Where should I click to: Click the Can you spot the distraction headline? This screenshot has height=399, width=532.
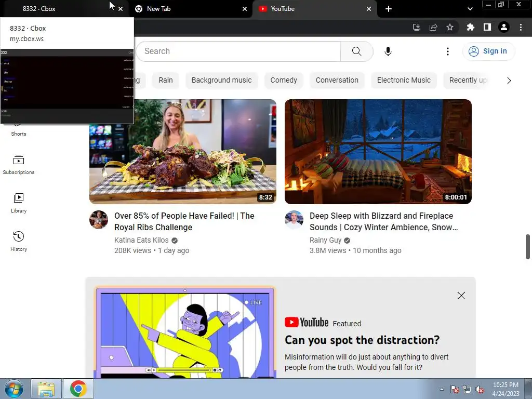point(362,340)
